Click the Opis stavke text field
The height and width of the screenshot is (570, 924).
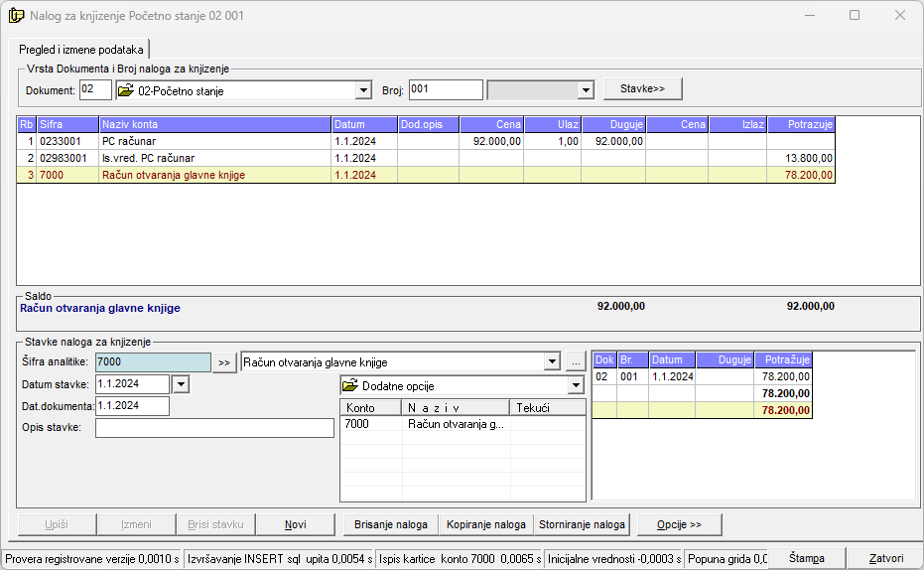(214, 428)
